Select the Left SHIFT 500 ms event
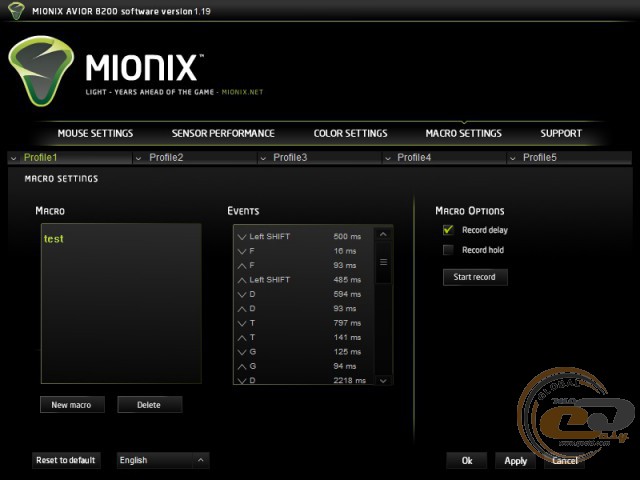 tap(304, 236)
